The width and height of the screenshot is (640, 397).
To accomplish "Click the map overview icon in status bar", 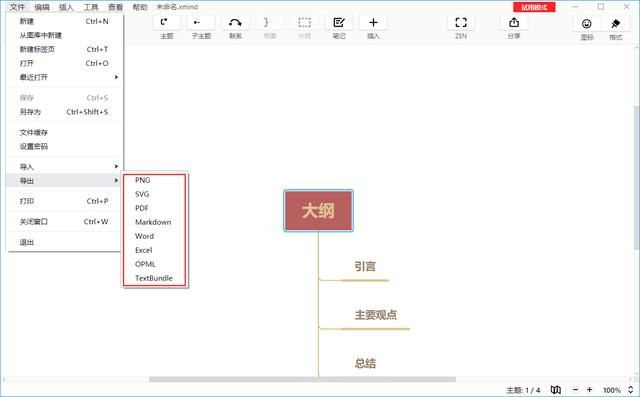I will click(556, 390).
